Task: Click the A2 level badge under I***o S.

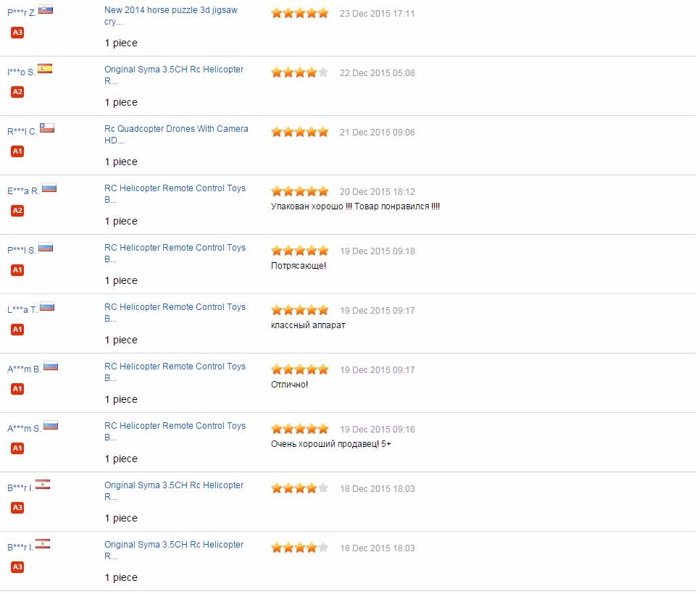Action: click(17, 92)
